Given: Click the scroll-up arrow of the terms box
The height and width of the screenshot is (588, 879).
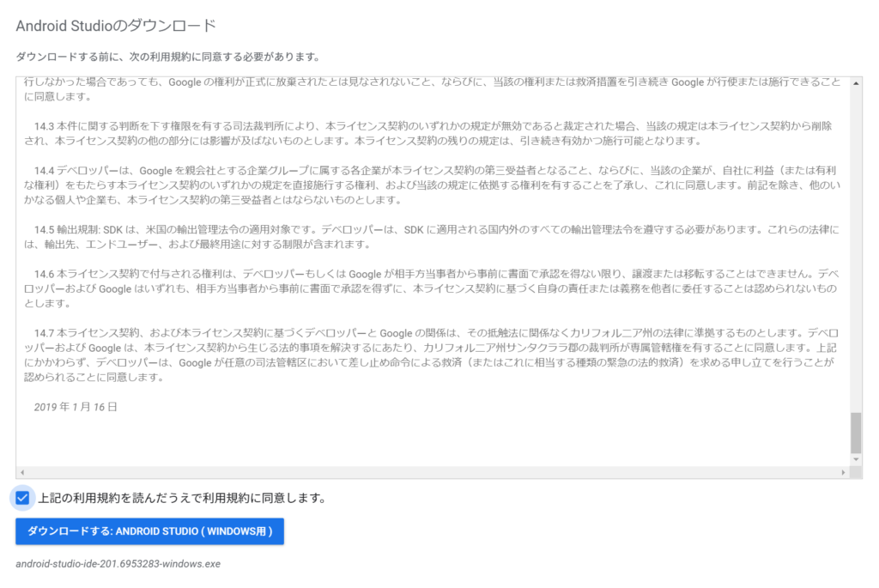Looking at the screenshot, I should tap(856, 83).
